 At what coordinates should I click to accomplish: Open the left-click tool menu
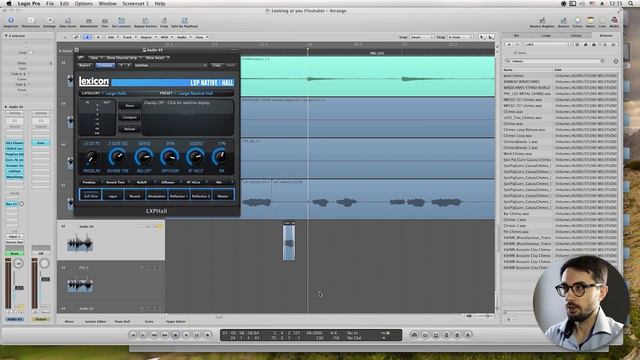coord(482,37)
